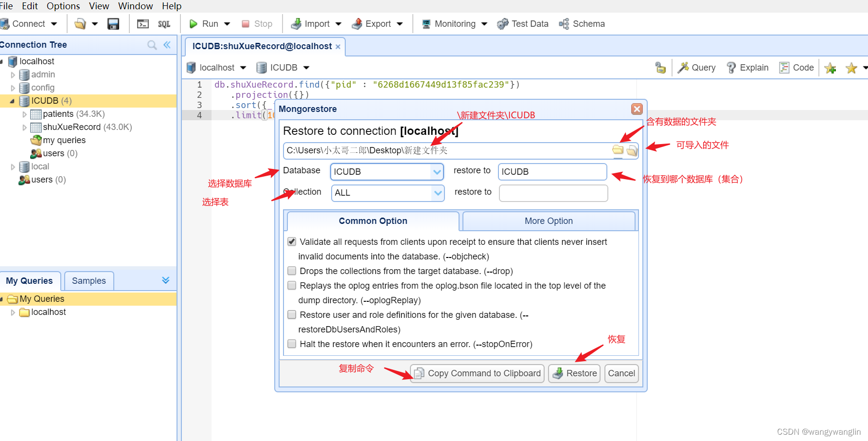Image resolution: width=868 pixels, height=441 pixels.
Task: Expand the local database node
Action: [x=13, y=167]
